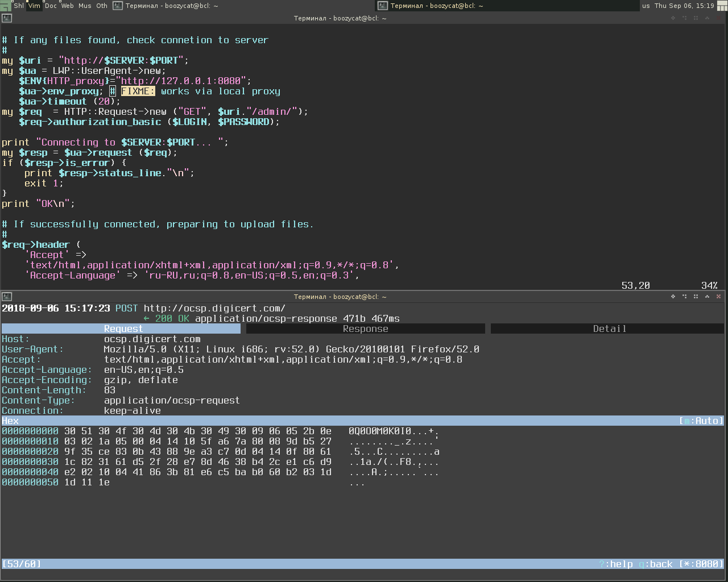This screenshot has width=728, height=582.
Task: Click the terminal icon in the top window titlebar
Action: pos(7,18)
